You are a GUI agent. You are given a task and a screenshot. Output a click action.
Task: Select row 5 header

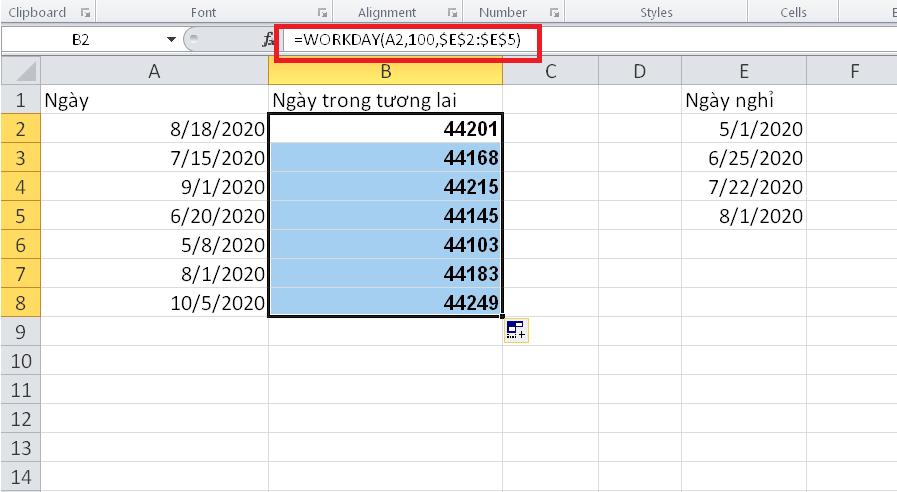pyautogui.click(x=21, y=216)
